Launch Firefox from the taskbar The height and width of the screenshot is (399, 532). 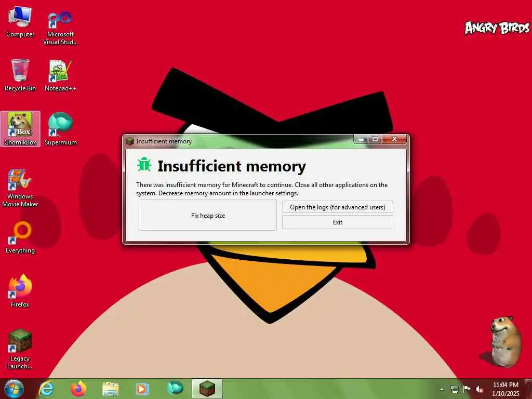click(78, 389)
